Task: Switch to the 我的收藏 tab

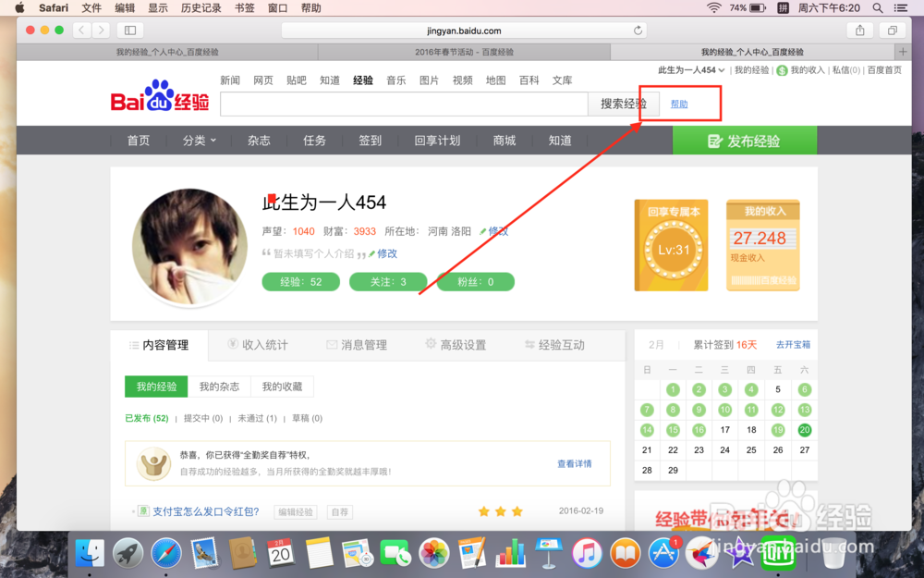Action: pyautogui.click(x=282, y=387)
